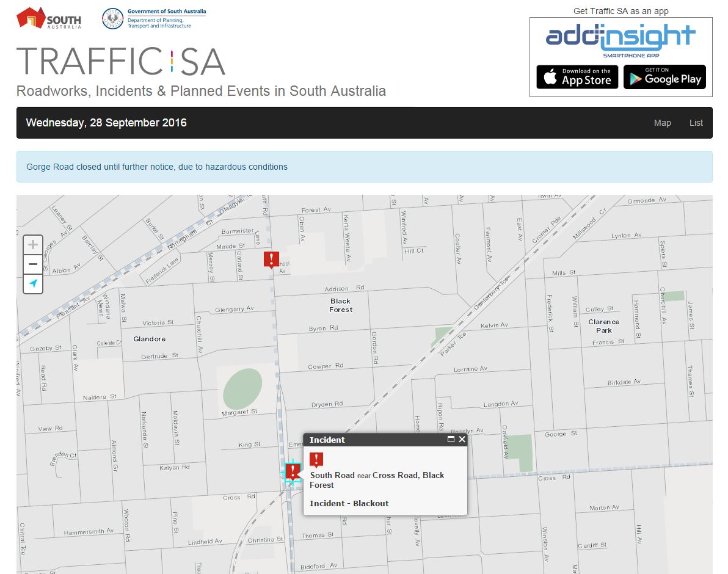Screen dimensions: 728x574
Task: Click the Traffic SA title
Action: [x=121, y=61]
